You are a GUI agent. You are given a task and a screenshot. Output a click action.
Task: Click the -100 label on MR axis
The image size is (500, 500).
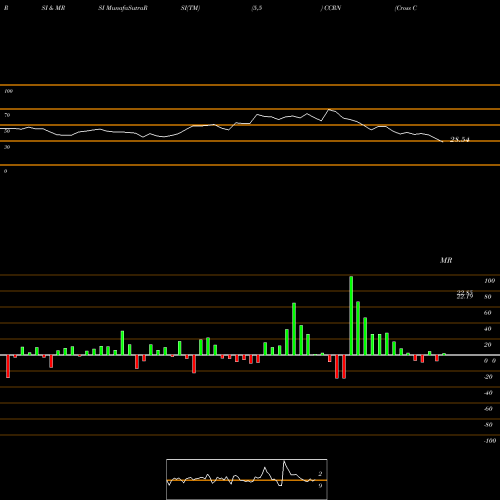click(490, 441)
